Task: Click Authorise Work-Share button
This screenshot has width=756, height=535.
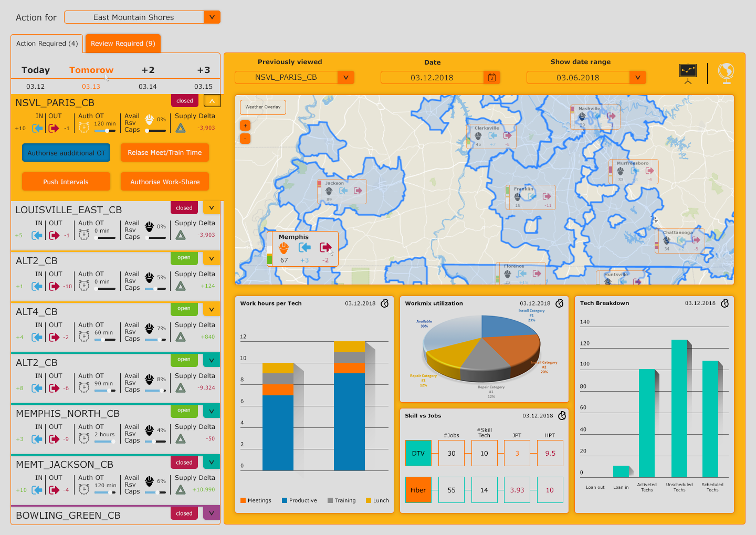Action: [165, 182]
